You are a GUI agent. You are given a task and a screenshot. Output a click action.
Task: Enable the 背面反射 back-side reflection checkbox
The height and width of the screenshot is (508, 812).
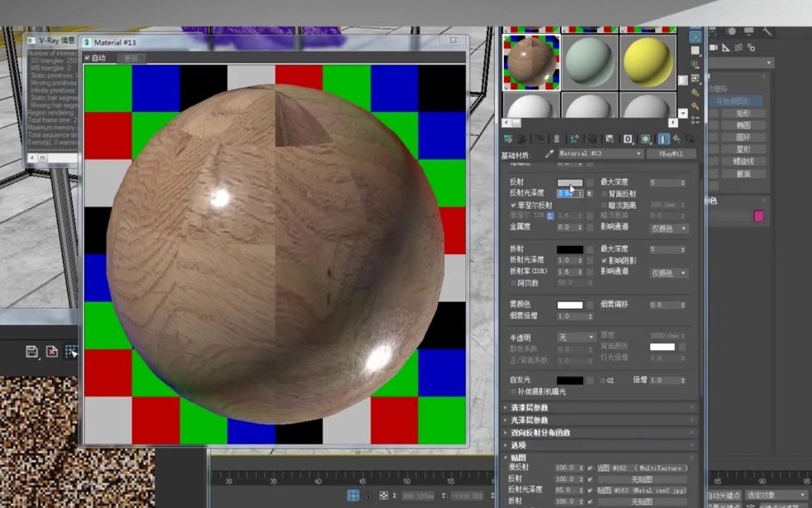tap(603, 193)
